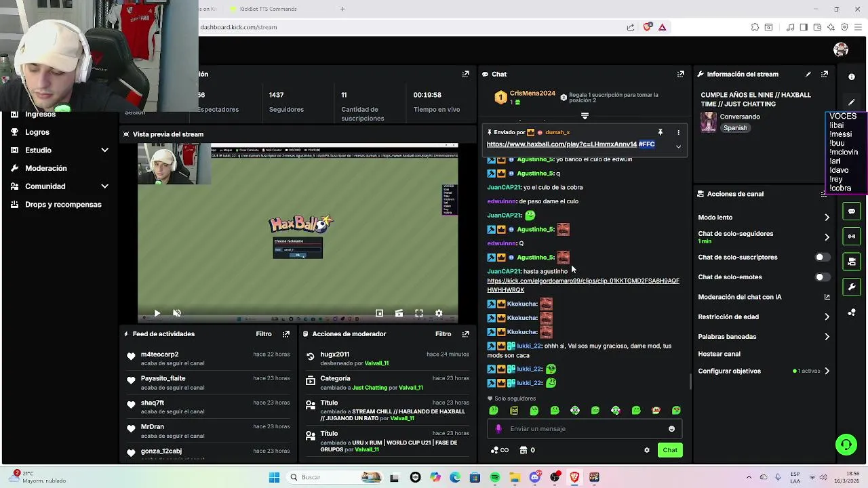Unpin the pinned chat message

pos(660,132)
